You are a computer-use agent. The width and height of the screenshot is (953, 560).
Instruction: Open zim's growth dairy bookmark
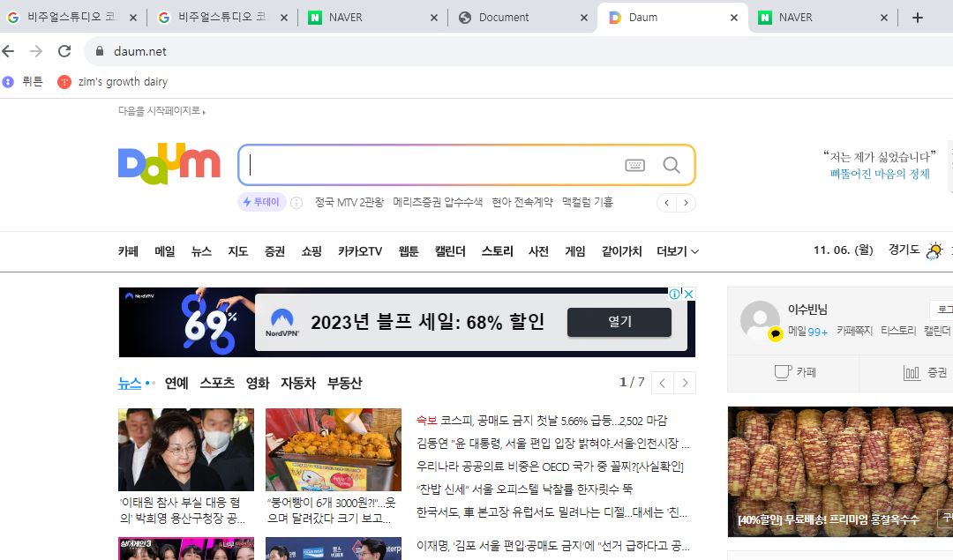coord(112,81)
